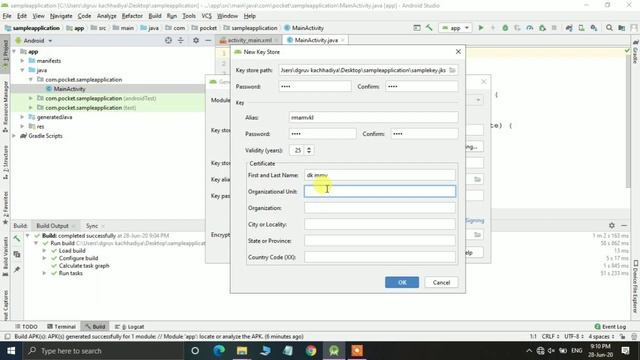
Task: Adjust the Validity years spinner
Action: (x=309, y=150)
